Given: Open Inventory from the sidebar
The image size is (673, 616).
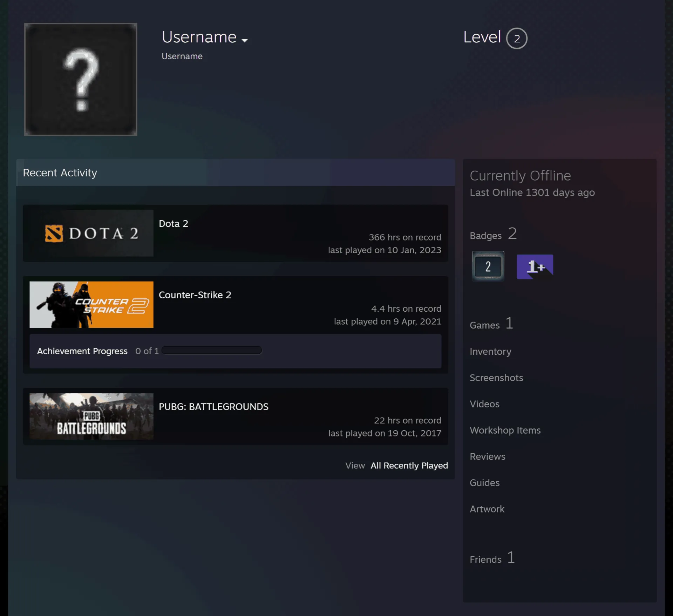Looking at the screenshot, I should (x=490, y=351).
